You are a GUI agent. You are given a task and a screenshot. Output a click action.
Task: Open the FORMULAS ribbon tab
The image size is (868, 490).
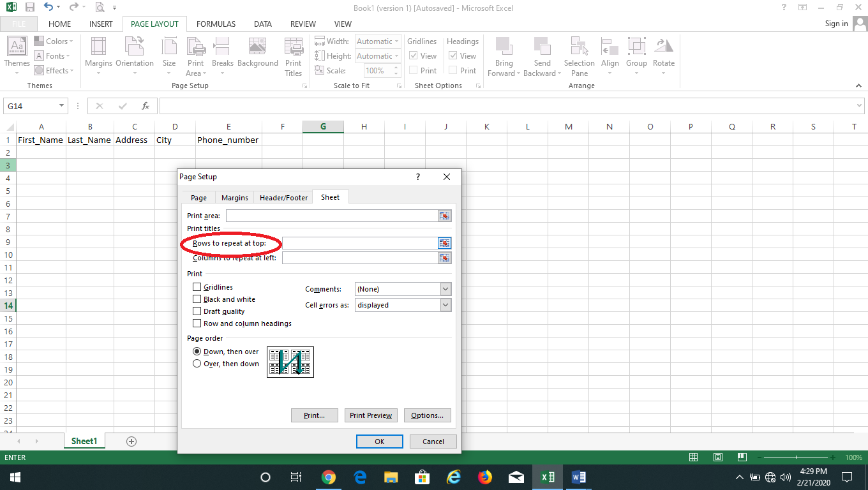216,24
